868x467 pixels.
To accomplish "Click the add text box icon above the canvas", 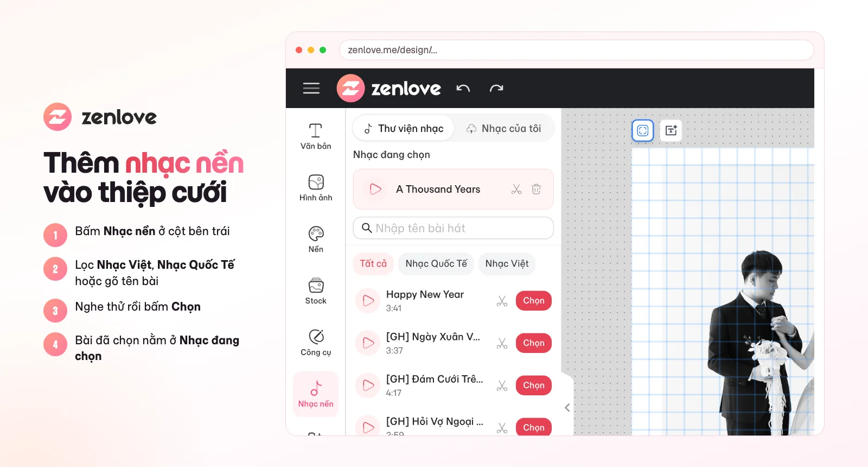I will pyautogui.click(x=671, y=130).
